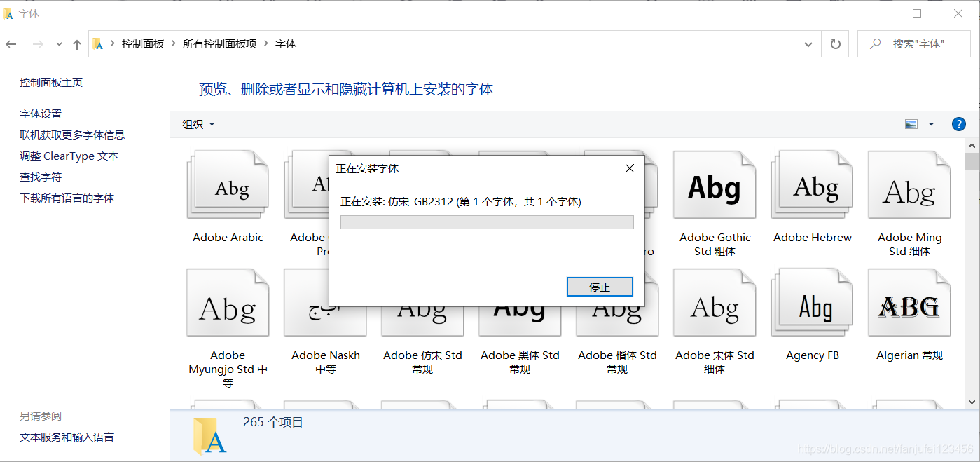Close the 正在安装字体 dialog
This screenshot has height=462, width=980.
point(630,168)
